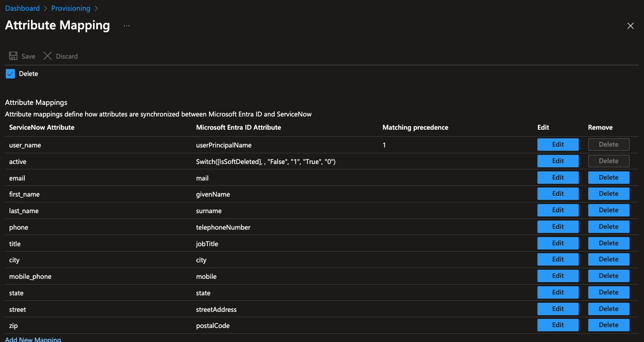Image resolution: width=644 pixels, height=342 pixels.
Task: Edit the phone telephoneNumber mapping
Action: coord(558,227)
